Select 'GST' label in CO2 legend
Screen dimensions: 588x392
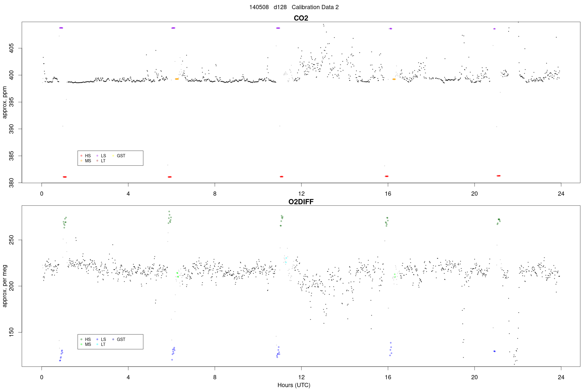tap(121, 156)
